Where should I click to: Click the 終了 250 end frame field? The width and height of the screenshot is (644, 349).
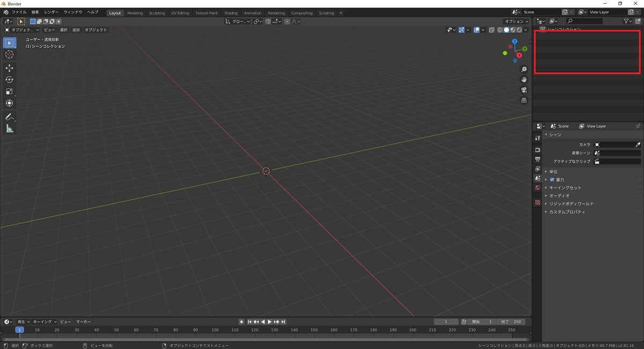(511, 322)
